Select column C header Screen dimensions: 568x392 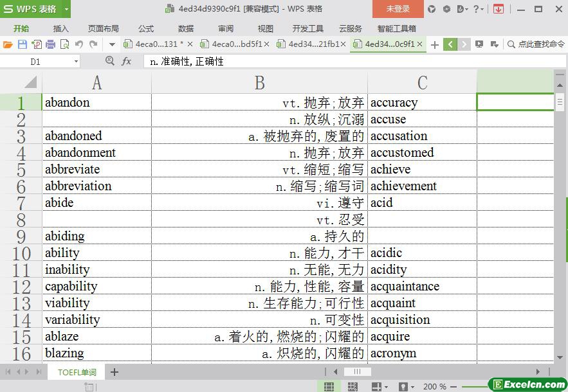[x=423, y=82]
